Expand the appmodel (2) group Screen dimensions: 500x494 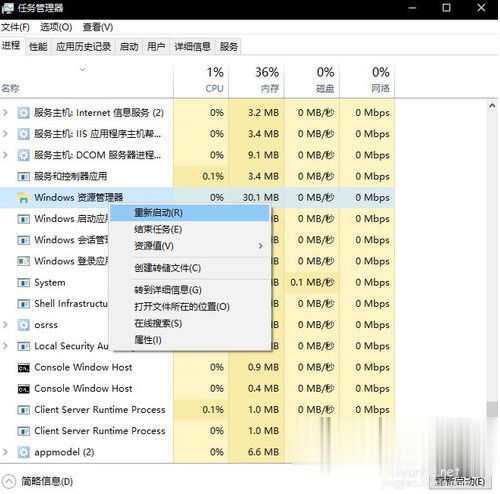[5, 452]
